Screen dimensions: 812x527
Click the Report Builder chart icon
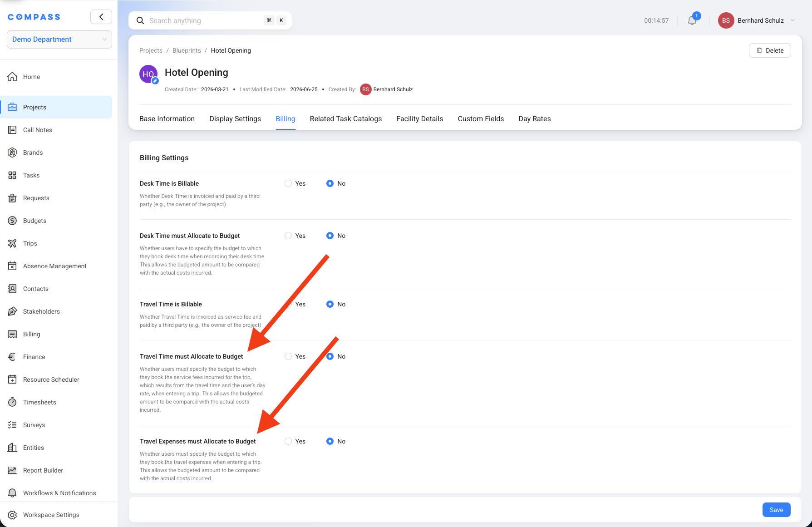[x=12, y=470]
